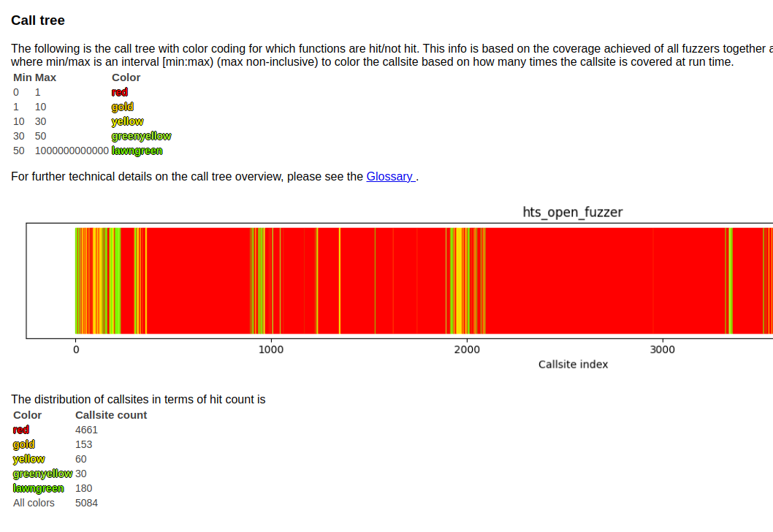The height and width of the screenshot is (532, 773).
Task: Click the All colors total row
Action: pyautogui.click(x=34, y=503)
